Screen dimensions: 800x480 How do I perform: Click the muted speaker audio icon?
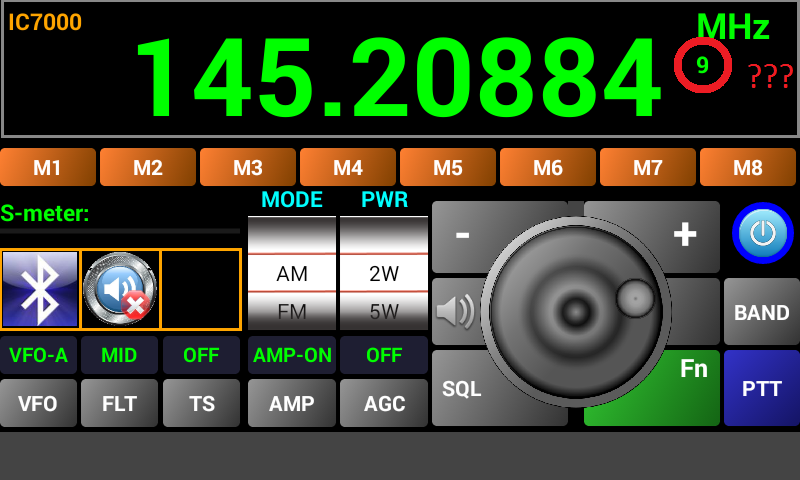pyautogui.click(x=120, y=289)
